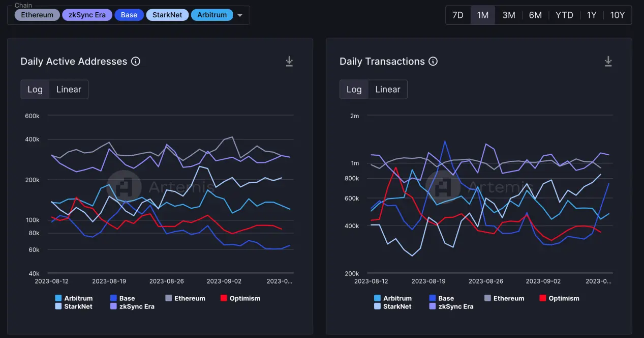The height and width of the screenshot is (338, 644).
Task: Click 2023-09-02 date label in Daily Transactions chart
Action: (543, 281)
